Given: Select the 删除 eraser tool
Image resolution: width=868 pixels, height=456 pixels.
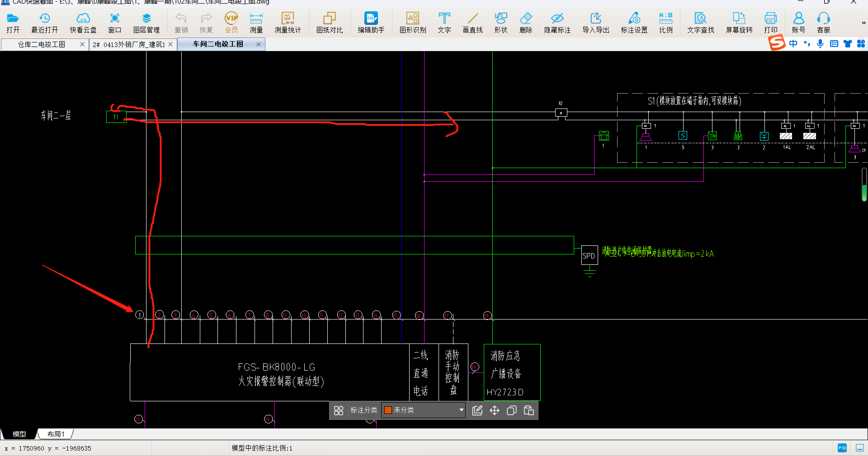Looking at the screenshot, I should tap(526, 23).
